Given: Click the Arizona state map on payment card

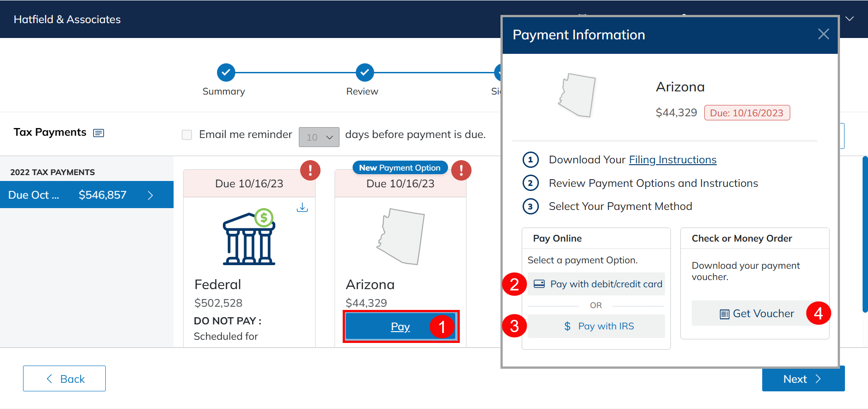Looking at the screenshot, I should (x=401, y=236).
